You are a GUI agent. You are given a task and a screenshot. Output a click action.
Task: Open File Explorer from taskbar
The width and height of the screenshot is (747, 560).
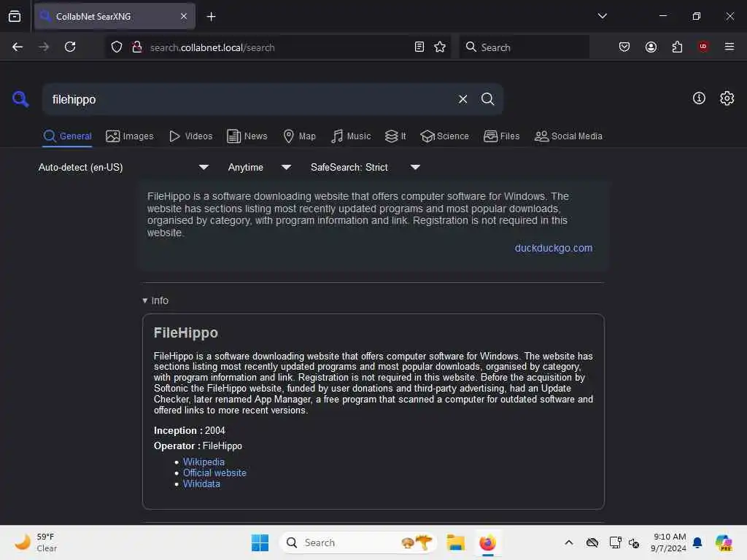pyautogui.click(x=455, y=542)
